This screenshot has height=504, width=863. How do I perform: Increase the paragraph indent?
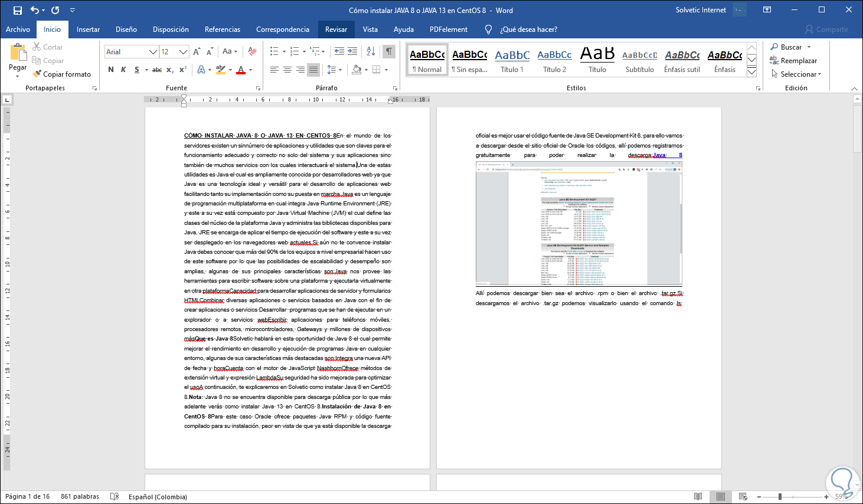pos(352,51)
